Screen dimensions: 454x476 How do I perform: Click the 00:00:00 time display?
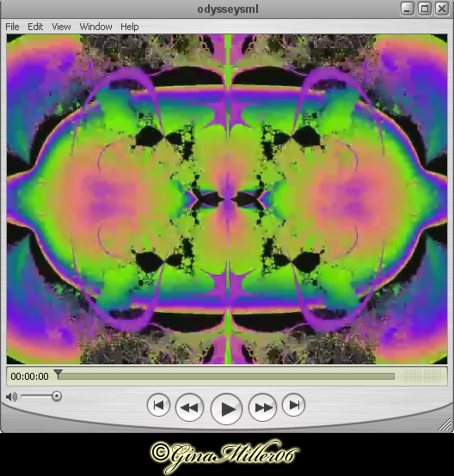[x=29, y=376]
